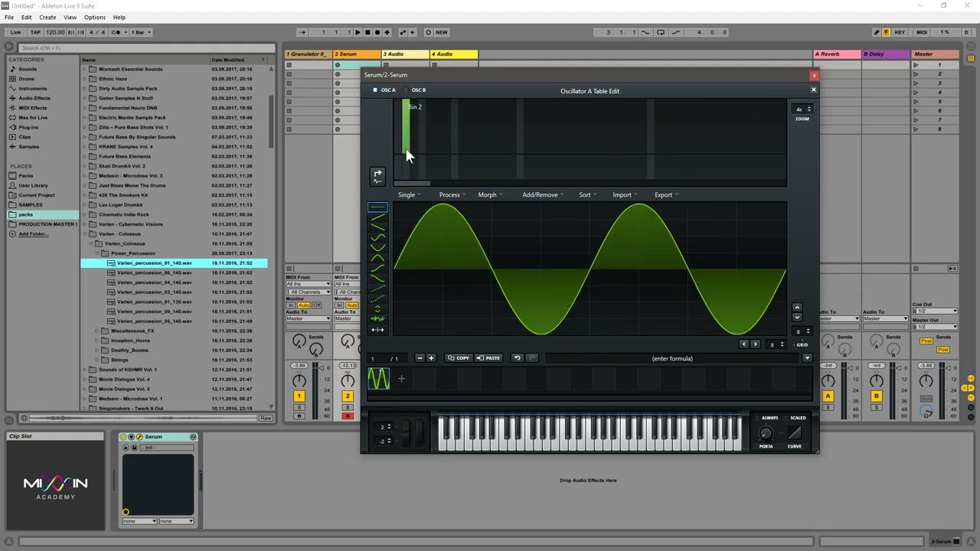Open the Drums category in browser
Screen dimensions: 980x551
[26, 79]
